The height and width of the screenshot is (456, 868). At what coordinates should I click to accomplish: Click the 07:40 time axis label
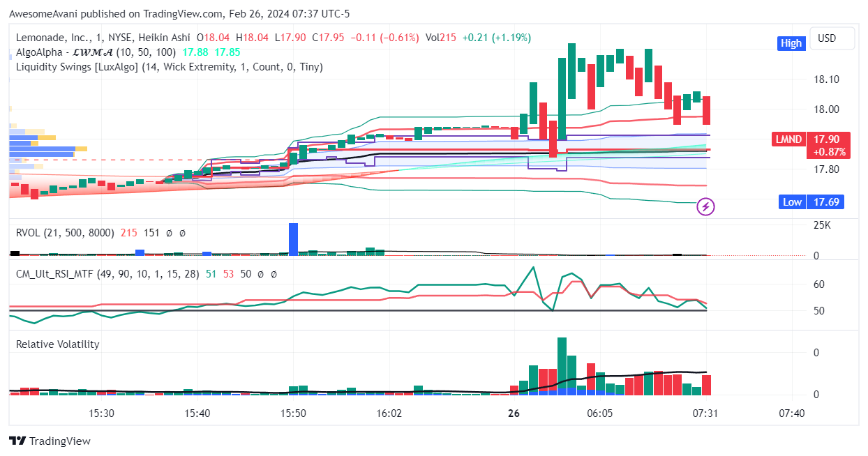tap(791, 413)
